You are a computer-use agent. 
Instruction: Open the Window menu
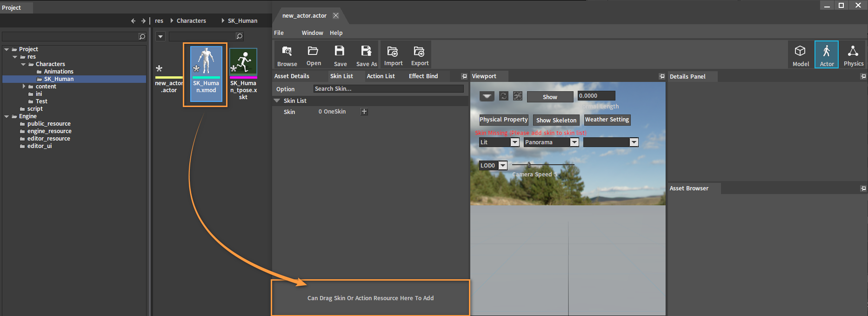(312, 33)
